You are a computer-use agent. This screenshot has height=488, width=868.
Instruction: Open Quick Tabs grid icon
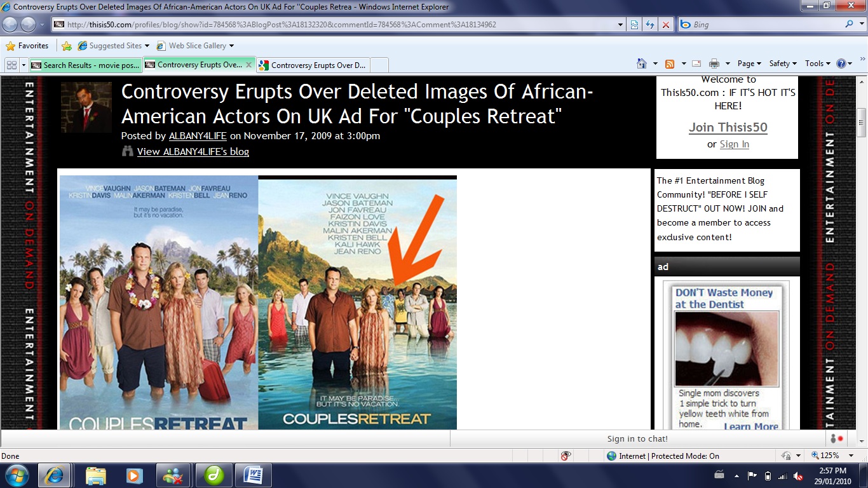(x=11, y=65)
